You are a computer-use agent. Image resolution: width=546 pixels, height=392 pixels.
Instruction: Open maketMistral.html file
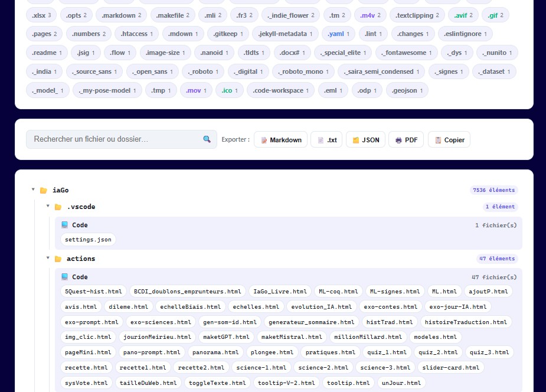pyautogui.click(x=292, y=337)
